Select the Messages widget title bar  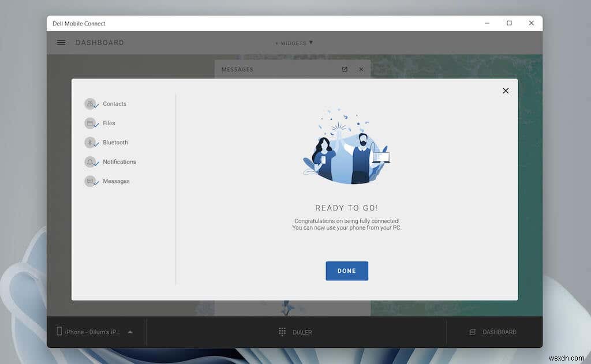pyautogui.click(x=237, y=69)
